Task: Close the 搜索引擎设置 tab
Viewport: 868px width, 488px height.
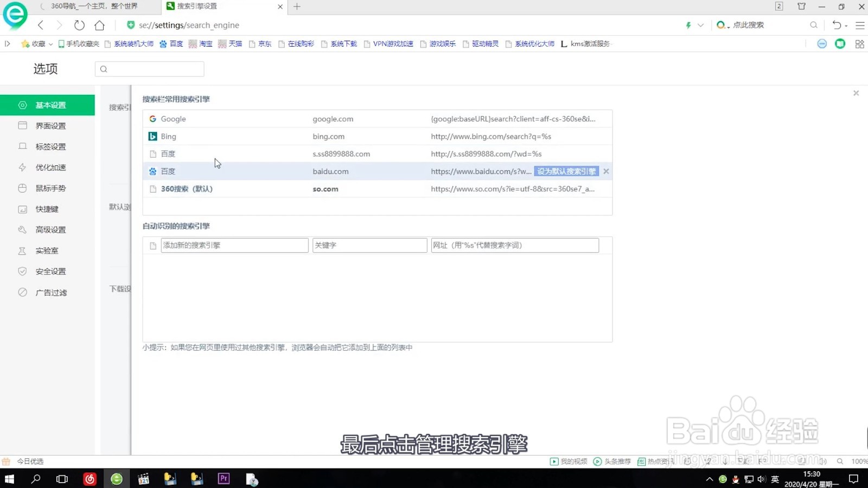Action: [280, 7]
